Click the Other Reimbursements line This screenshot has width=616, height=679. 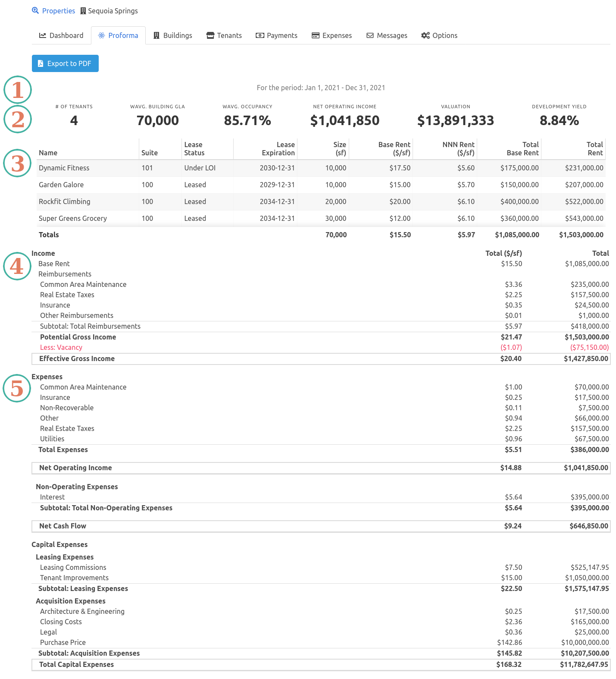coord(321,315)
